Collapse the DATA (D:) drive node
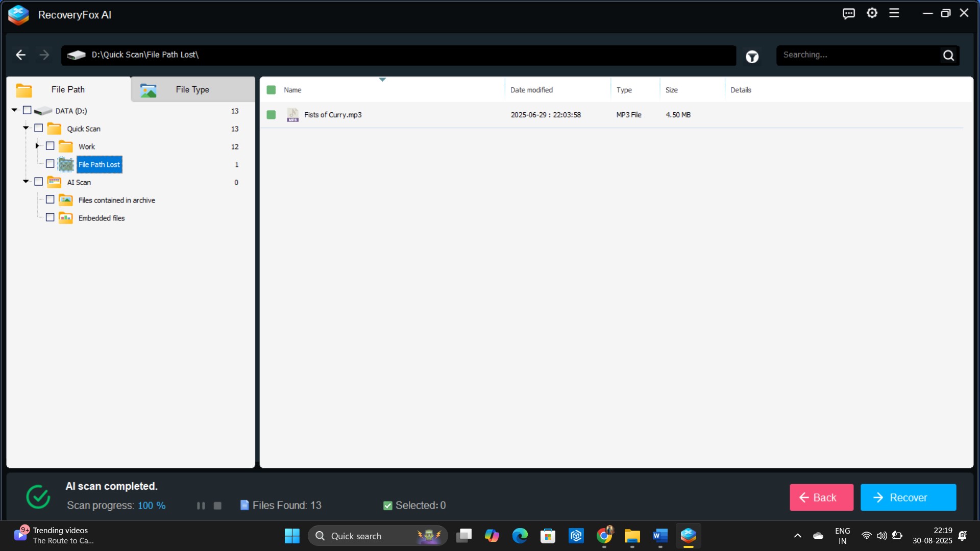Viewport: 980px width, 551px height. pos(14,111)
